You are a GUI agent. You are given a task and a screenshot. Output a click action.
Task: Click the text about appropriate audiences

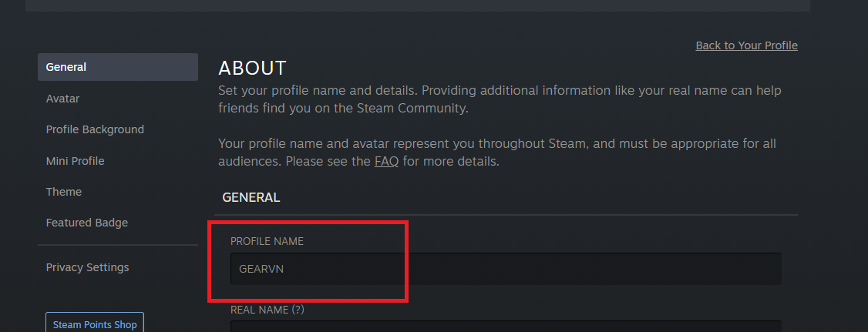497,153
